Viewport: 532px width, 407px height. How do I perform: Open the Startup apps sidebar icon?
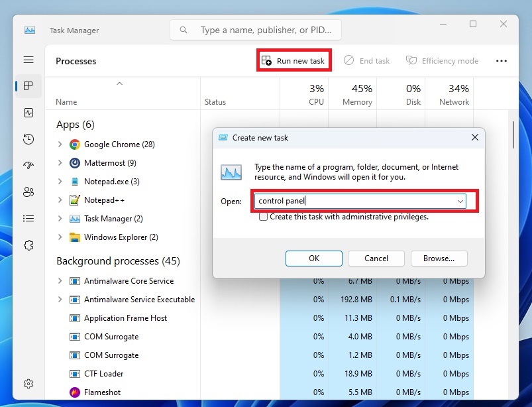[28, 166]
